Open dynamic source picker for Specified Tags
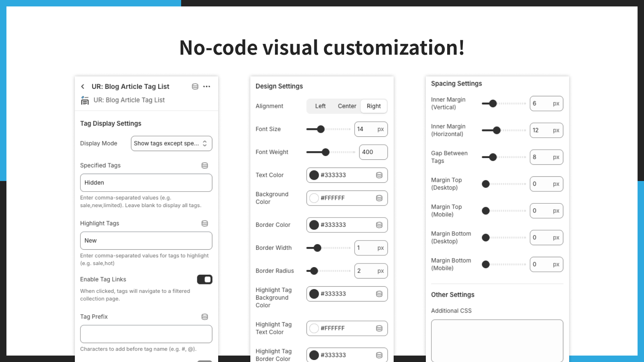644x362 pixels. tap(205, 165)
